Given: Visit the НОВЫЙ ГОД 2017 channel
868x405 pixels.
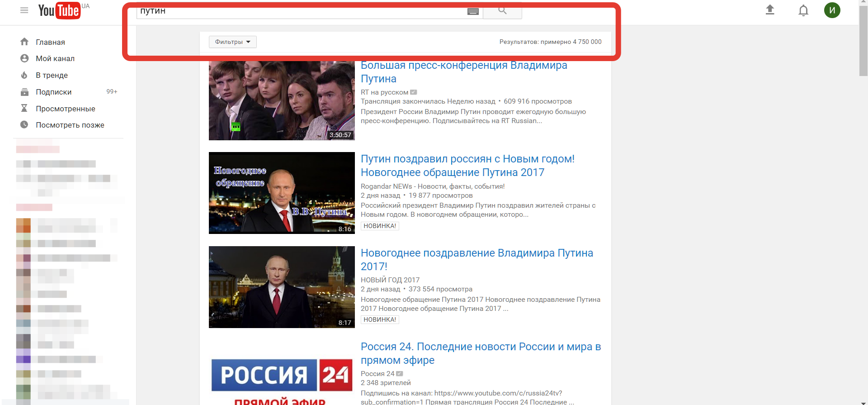Looking at the screenshot, I should click(x=390, y=280).
